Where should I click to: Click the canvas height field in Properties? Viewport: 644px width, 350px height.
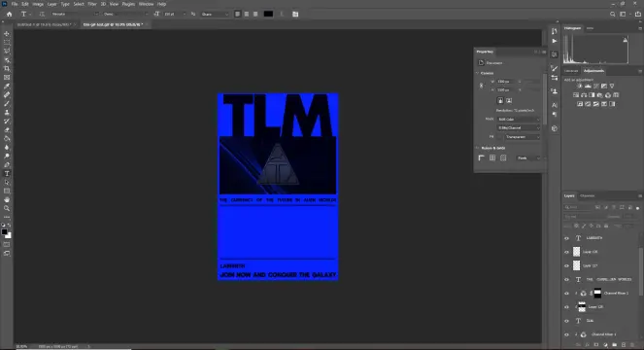click(x=506, y=90)
